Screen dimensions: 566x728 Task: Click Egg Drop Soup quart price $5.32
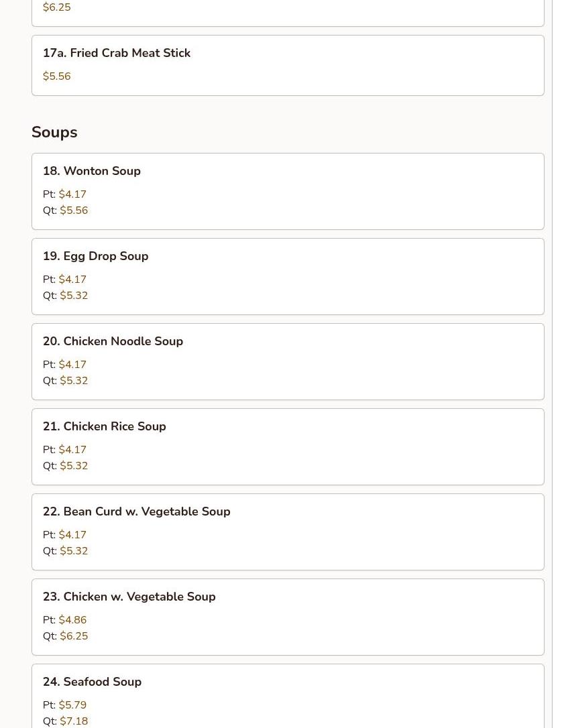coord(74,295)
